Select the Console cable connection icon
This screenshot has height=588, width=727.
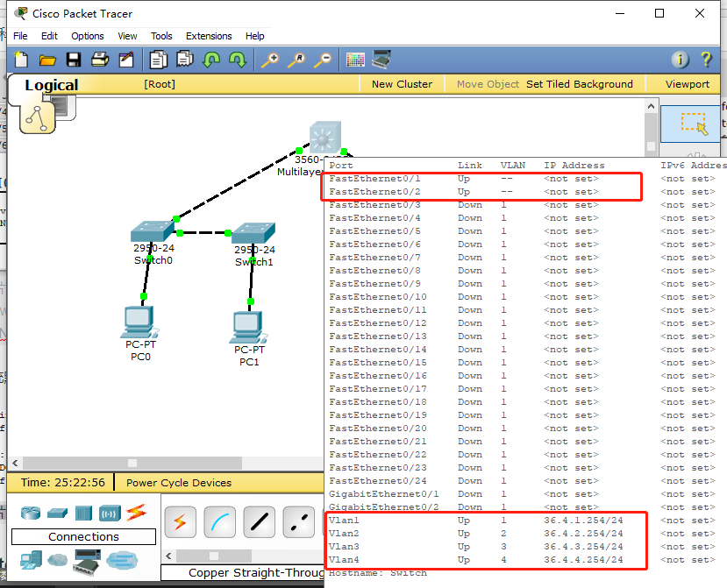tap(220, 522)
